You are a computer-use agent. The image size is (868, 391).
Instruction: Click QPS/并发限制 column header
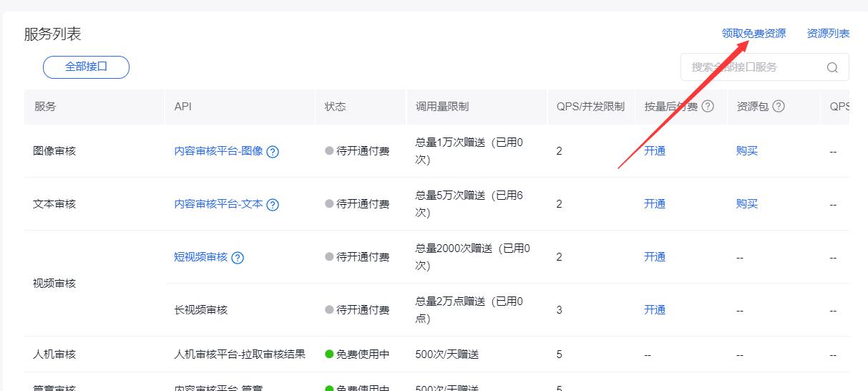click(x=590, y=107)
